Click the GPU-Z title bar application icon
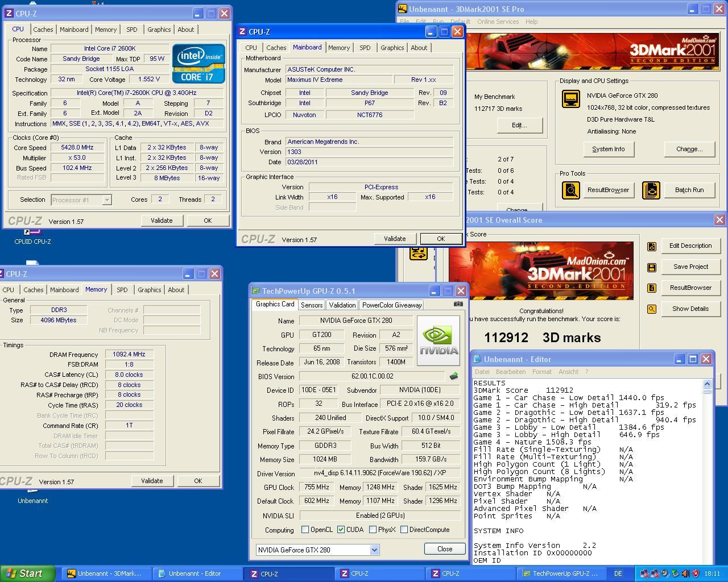This screenshot has height=582, width=728. [x=256, y=291]
